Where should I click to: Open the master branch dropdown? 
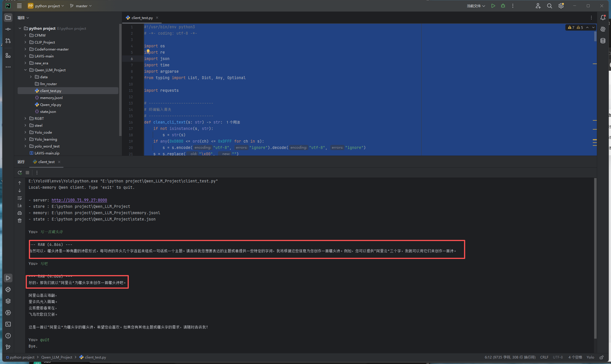tap(81, 6)
